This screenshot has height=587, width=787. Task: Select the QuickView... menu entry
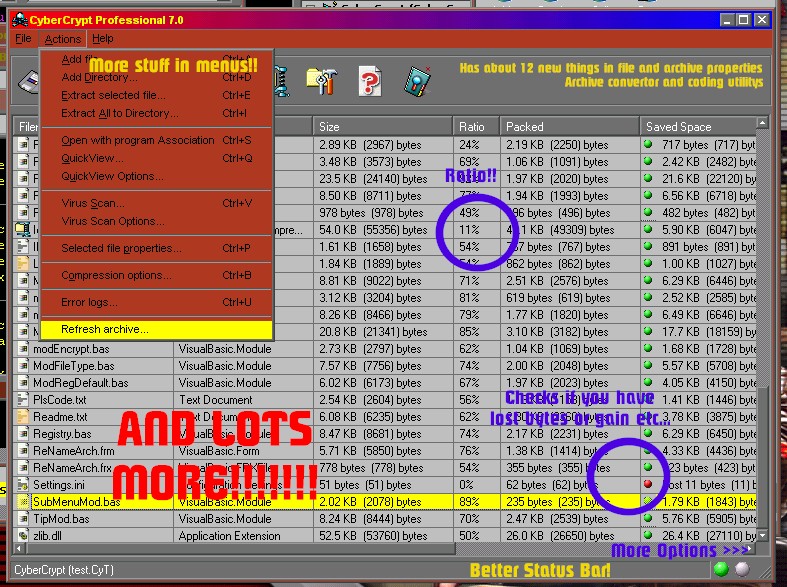(x=156, y=159)
